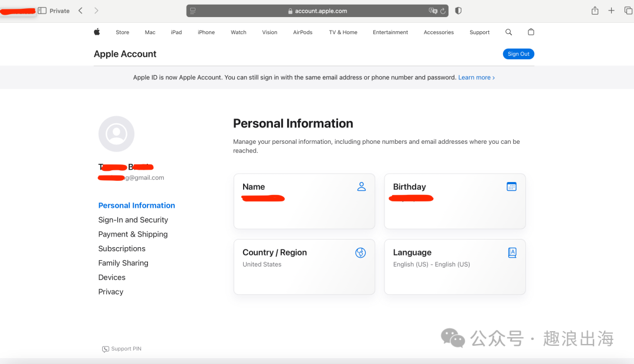Open the Birthday card
The height and width of the screenshot is (364, 634).
[x=455, y=201]
